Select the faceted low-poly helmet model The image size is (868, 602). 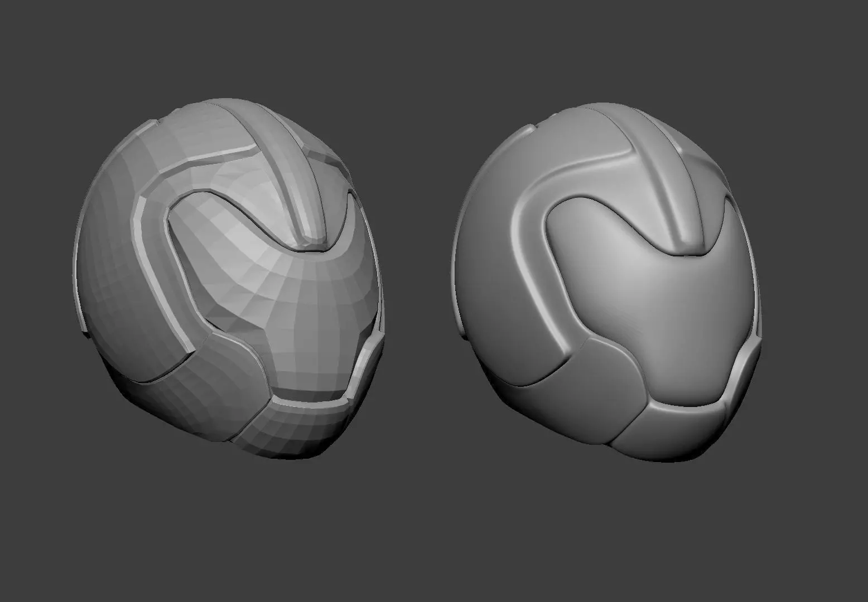(x=230, y=279)
